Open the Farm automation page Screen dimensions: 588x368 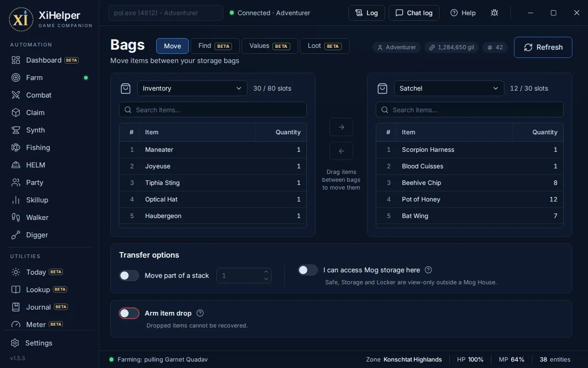coord(49,78)
